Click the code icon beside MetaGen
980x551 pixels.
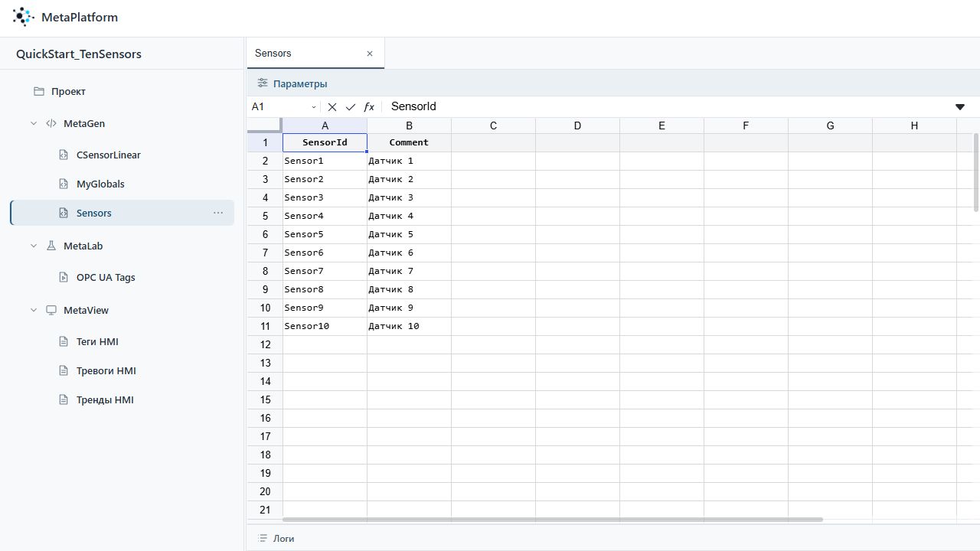pos(51,123)
